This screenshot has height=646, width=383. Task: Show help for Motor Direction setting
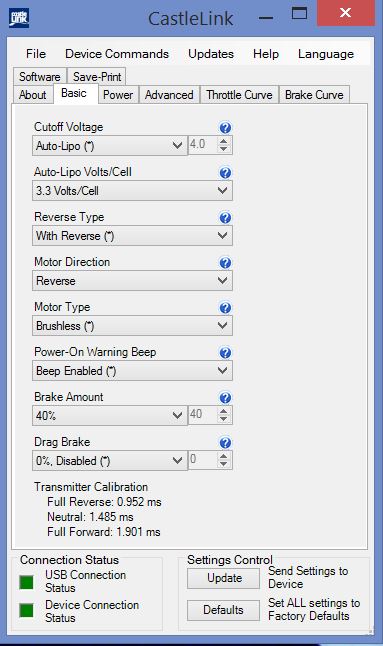[x=225, y=262]
